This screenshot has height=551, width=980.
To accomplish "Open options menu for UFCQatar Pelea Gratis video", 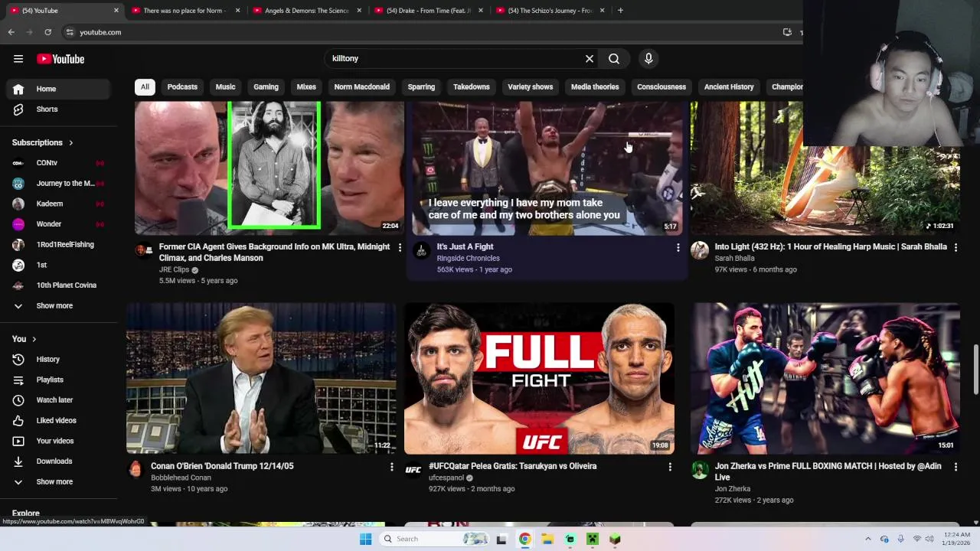I will point(669,466).
